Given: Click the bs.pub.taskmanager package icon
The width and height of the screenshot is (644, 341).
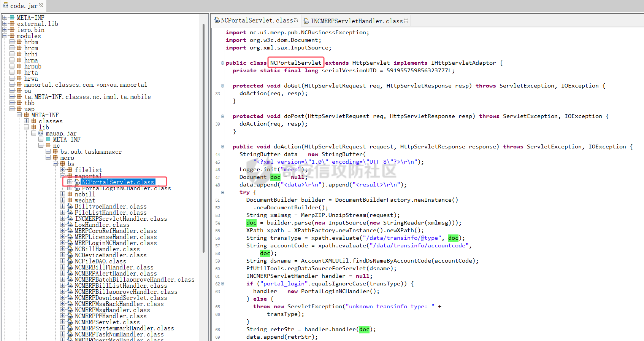Looking at the screenshot, I should (55, 151).
